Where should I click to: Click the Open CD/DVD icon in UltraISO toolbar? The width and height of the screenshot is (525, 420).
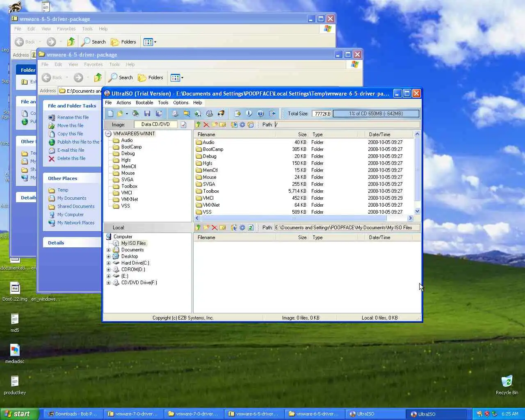click(x=136, y=114)
